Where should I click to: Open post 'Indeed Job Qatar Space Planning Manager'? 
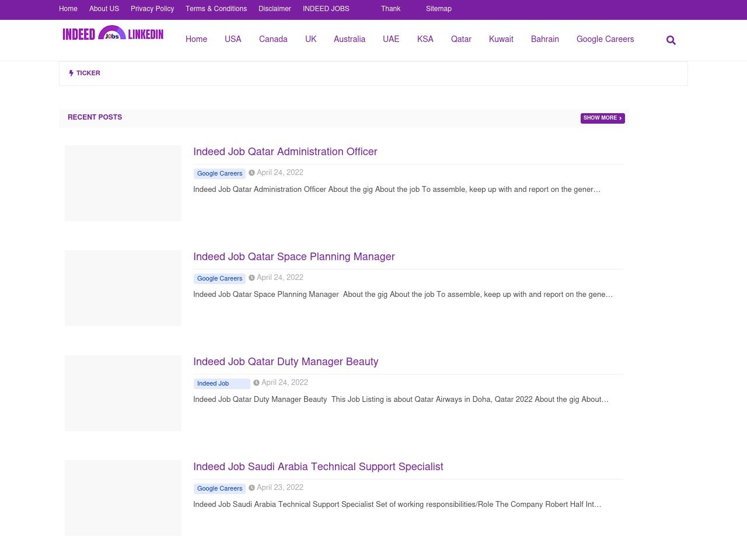pos(294,257)
